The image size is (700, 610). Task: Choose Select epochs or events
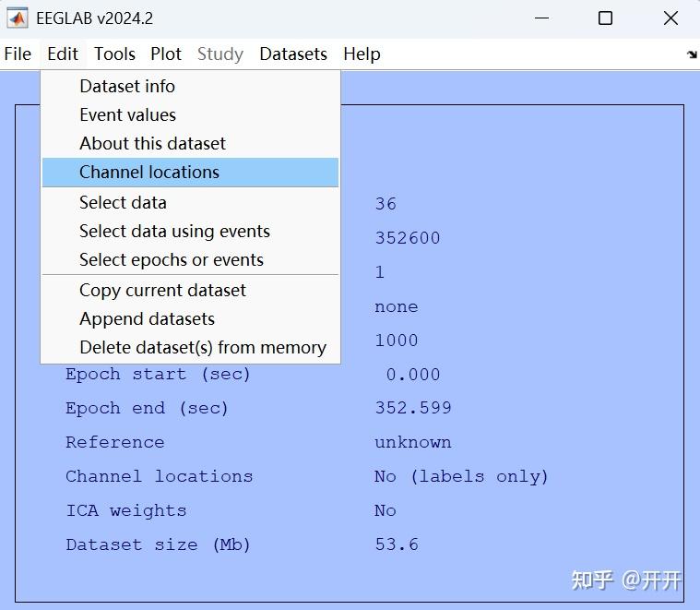pos(191,259)
